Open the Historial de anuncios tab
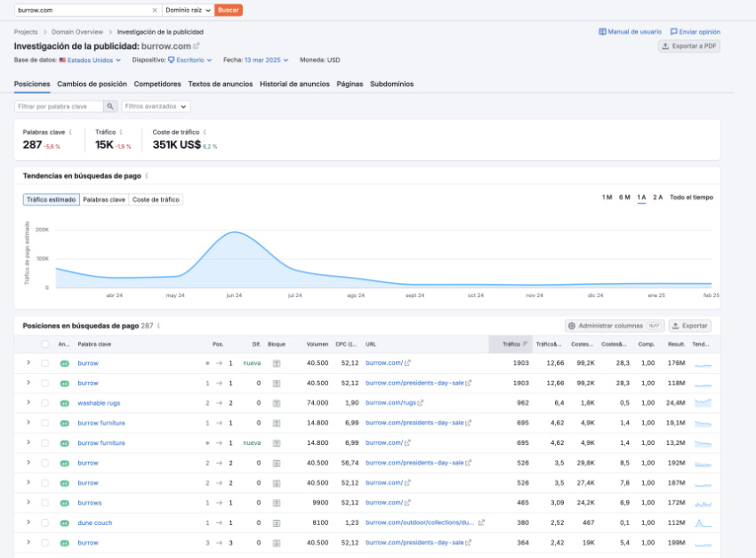Viewport: 756px width, 558px height. [x=294, y=84]
